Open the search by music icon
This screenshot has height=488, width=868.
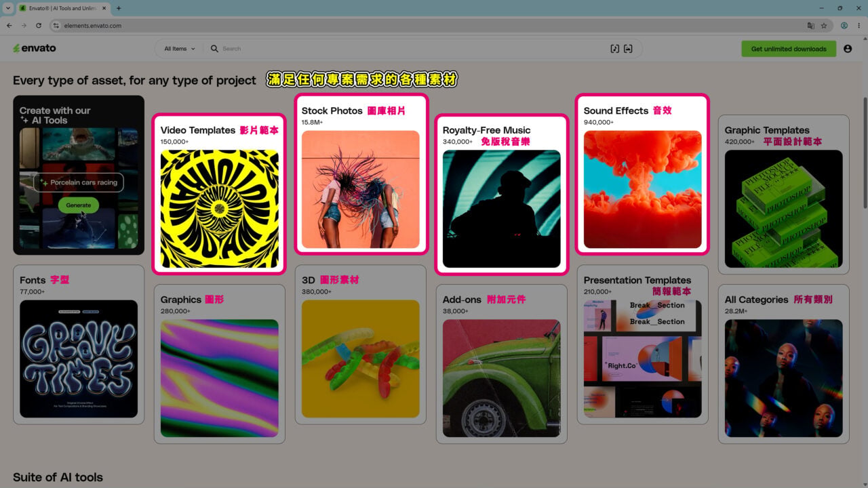coord(614,49)
